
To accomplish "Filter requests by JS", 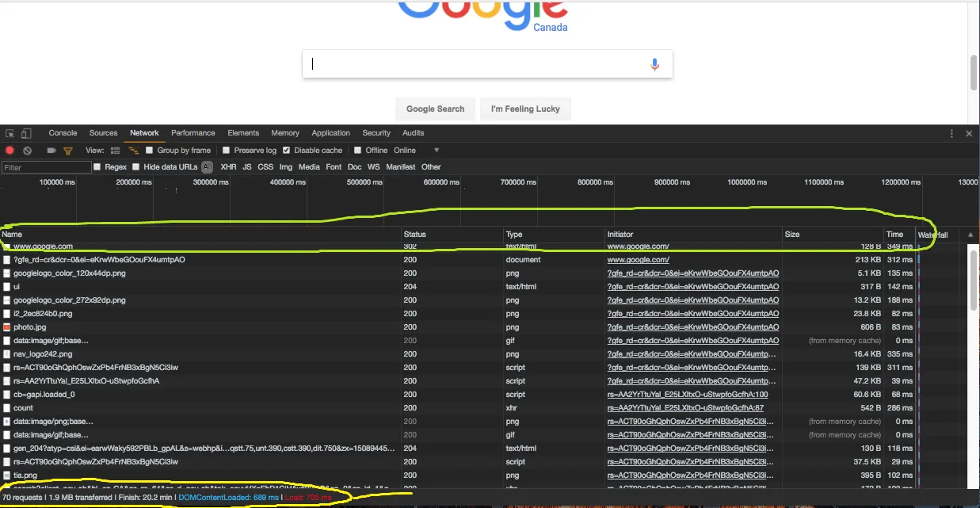I will point(247,167).
